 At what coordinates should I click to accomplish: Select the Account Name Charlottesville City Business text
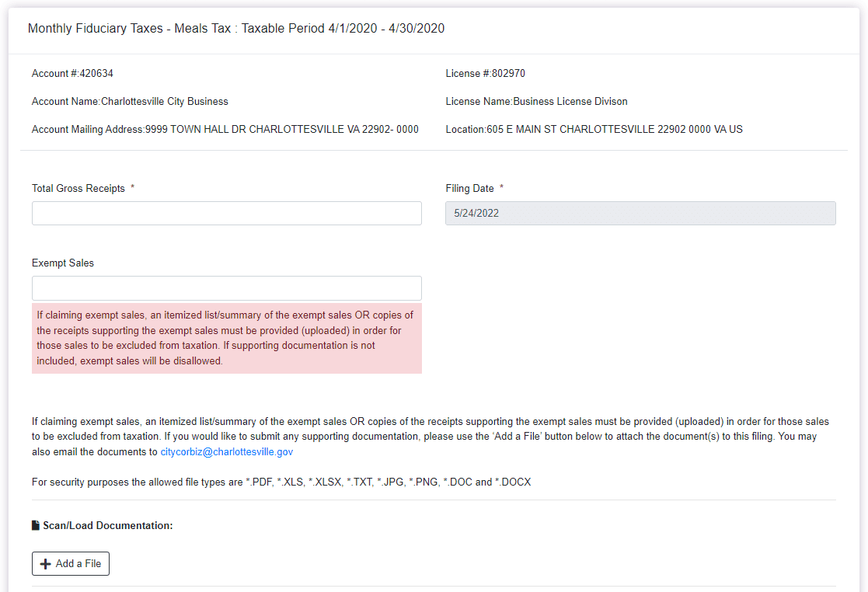coord(128,101)
